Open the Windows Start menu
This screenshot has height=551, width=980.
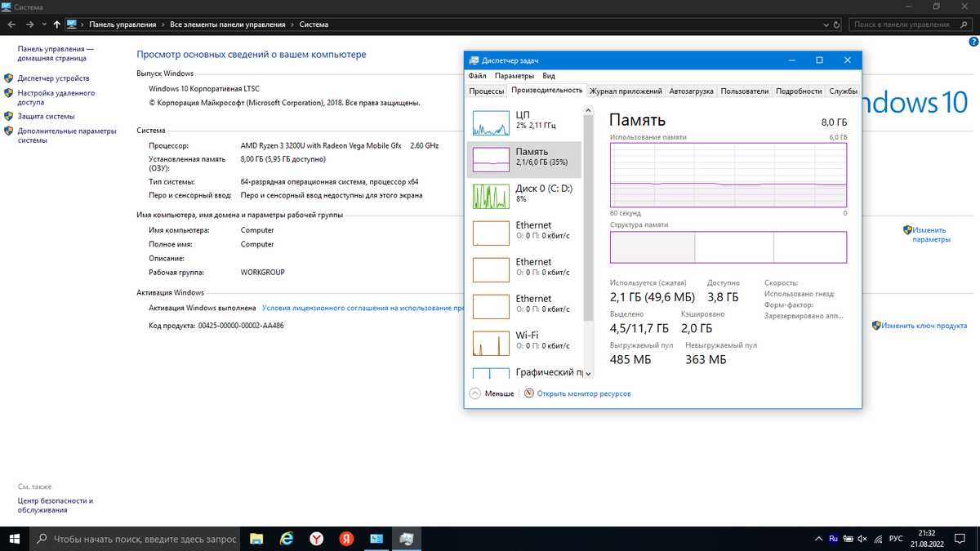click(14, 539)
